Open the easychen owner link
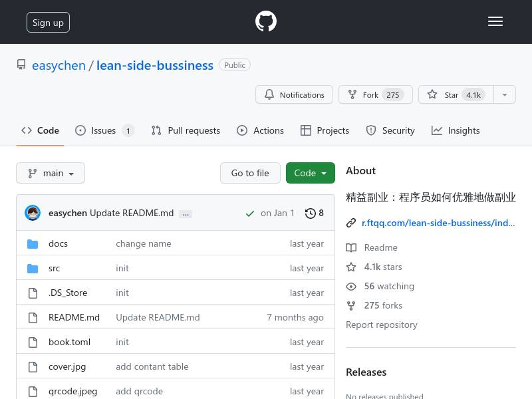Viewport: 532px width, 399px height. 59,65
